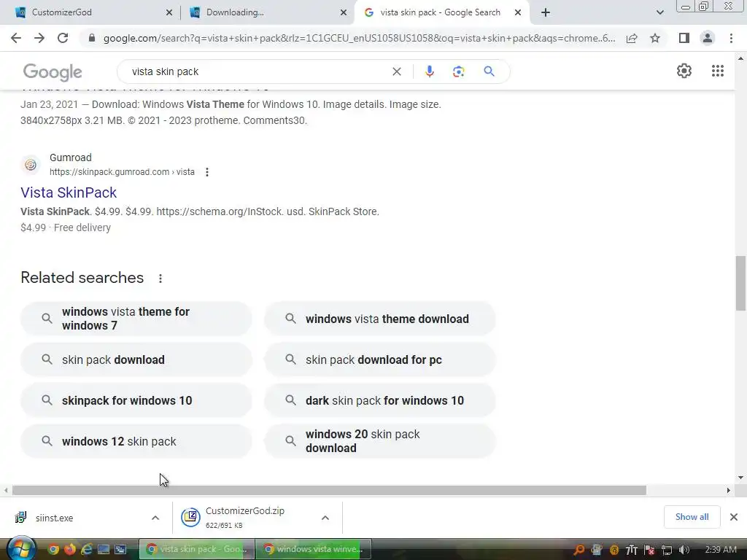Click the scroll down arrow
Image resolution: width=747 pixels, height=560 pixels.
click(x=740, y=478)
